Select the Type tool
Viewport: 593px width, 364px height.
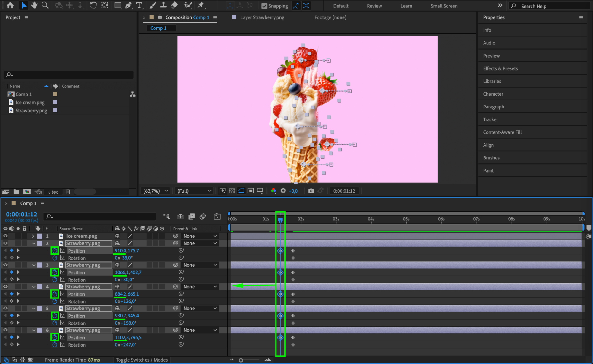(139, 5)
